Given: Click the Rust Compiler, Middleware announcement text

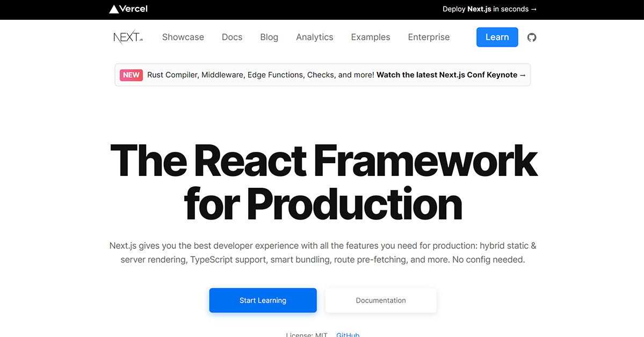Looking at the screenshot, I should pyautogui.click(x=261, y=75).
